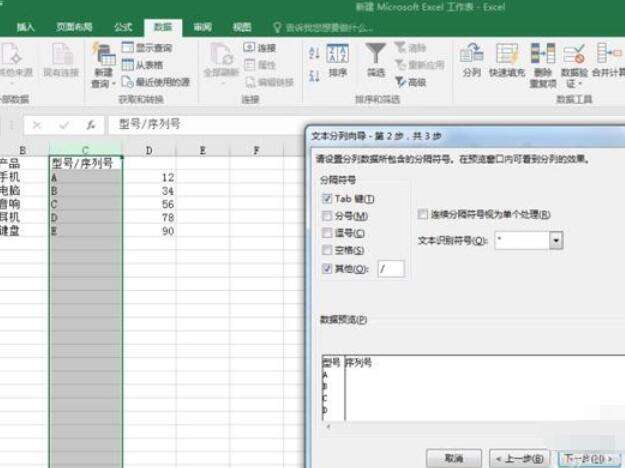This screenshot has height=468, width=625.
Task: Click the insert function fx icon
Action: (x=91, y=126)
